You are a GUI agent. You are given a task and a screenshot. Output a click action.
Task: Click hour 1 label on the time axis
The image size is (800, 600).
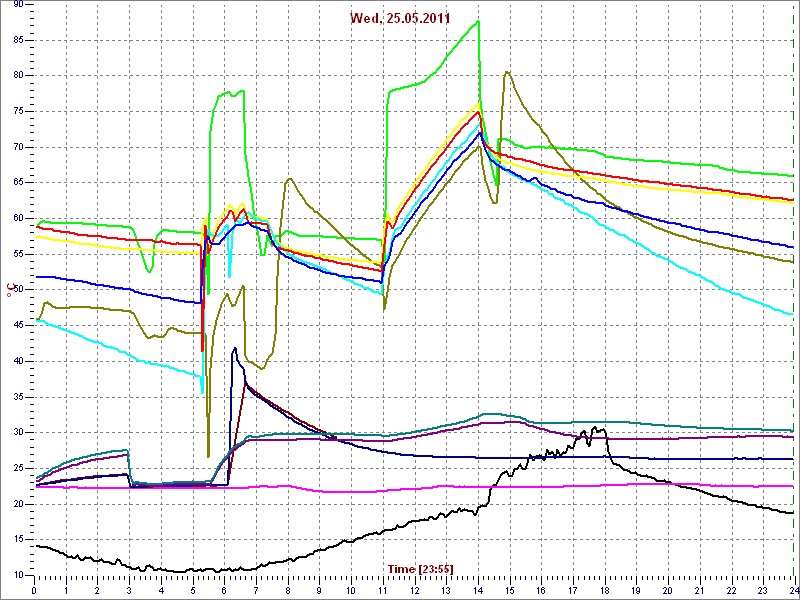(x=66, y=590)
